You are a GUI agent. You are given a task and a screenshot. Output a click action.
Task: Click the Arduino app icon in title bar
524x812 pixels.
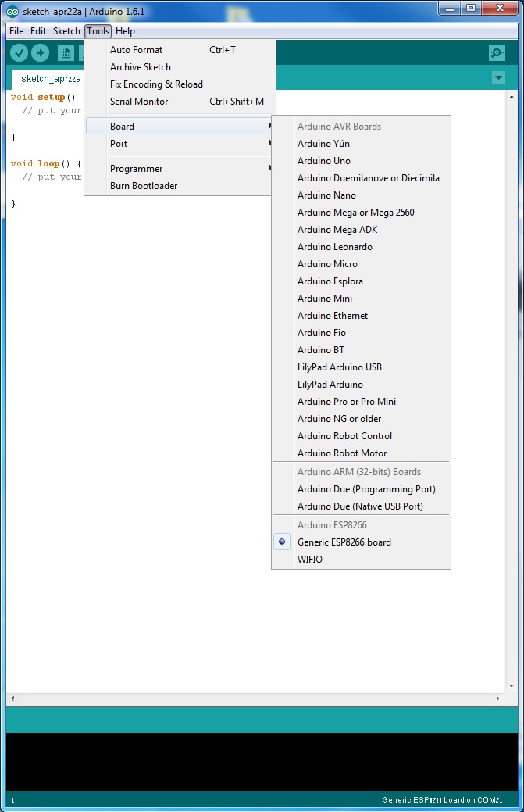12,12
